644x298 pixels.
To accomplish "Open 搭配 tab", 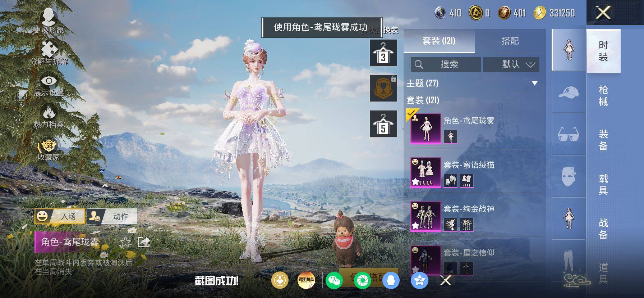I will pos(510,41).
